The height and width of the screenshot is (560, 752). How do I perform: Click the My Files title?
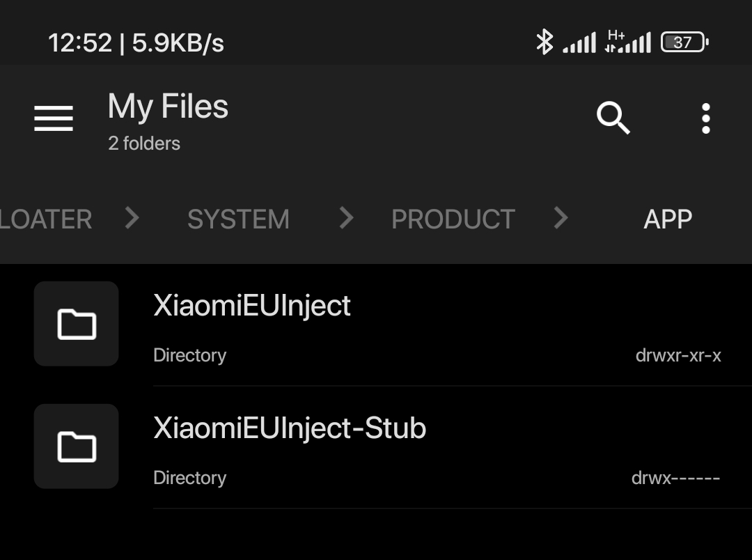pos(168,107)
